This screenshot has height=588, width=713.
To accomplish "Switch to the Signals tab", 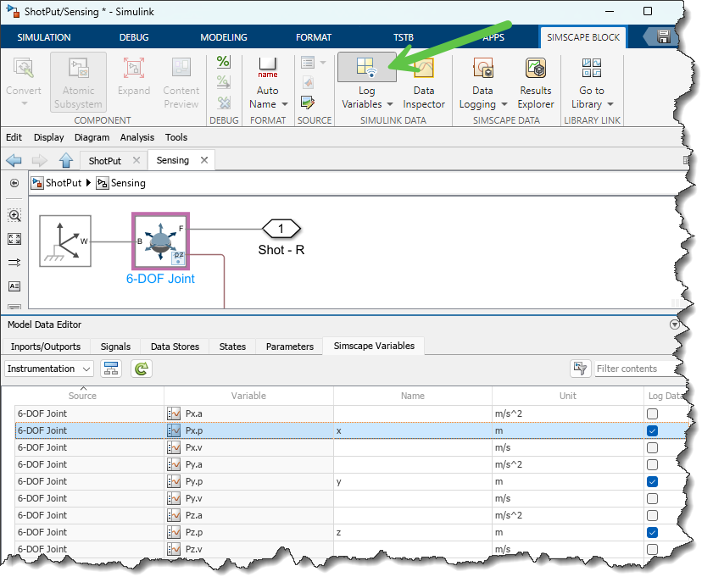I will pos(115,347).
